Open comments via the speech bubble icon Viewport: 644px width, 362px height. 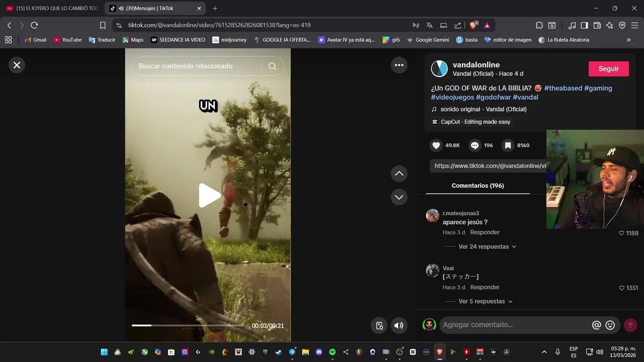point(474,145)
